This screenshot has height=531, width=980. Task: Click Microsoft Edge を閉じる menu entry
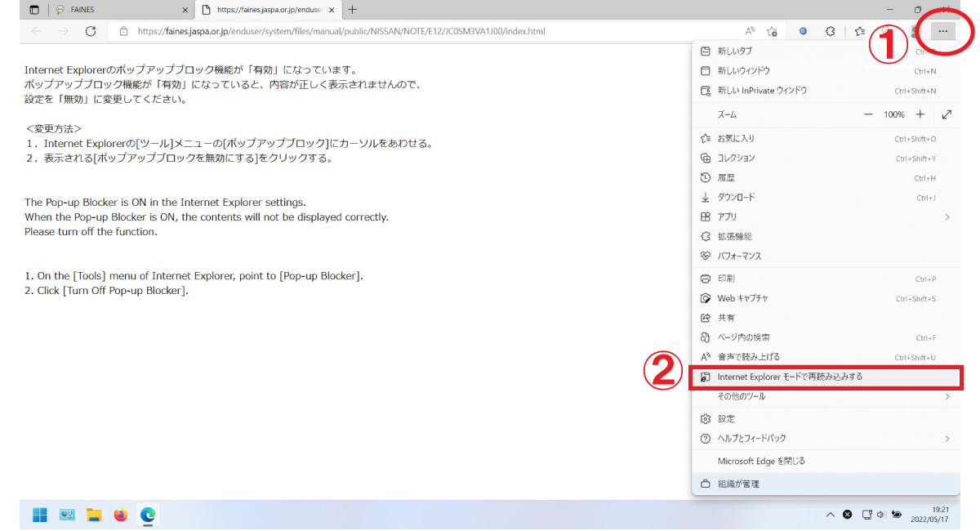click(761, 461)
